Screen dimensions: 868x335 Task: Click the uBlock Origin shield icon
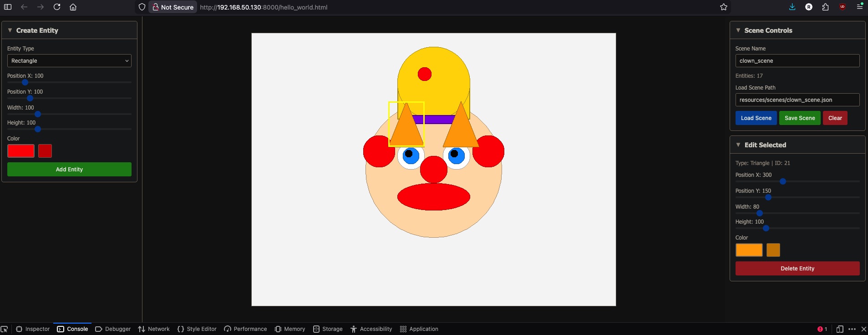click(x=843, y=7)
